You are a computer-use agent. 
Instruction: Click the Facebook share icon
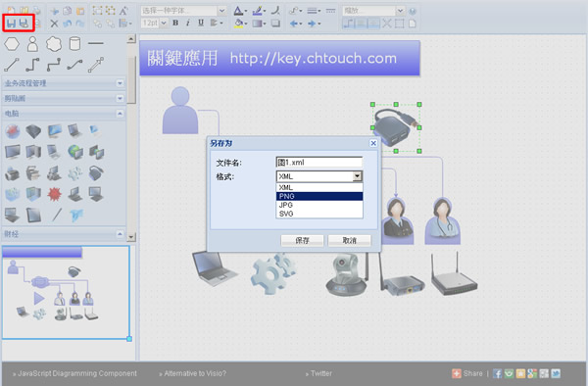click(x=497, y=373)
